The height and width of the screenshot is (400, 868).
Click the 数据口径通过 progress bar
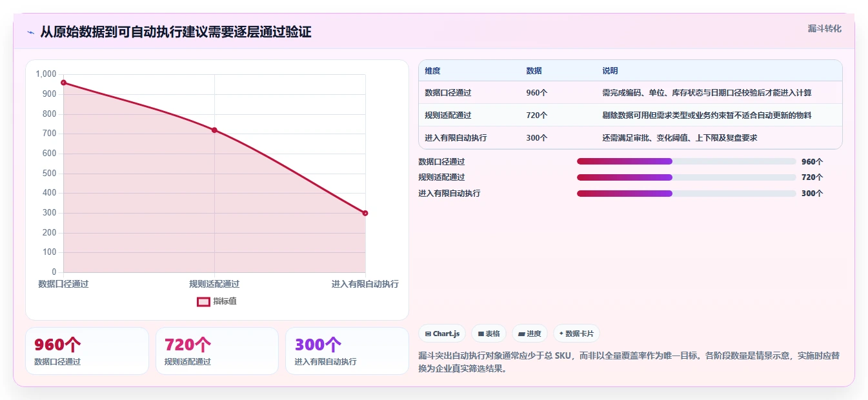686,162
